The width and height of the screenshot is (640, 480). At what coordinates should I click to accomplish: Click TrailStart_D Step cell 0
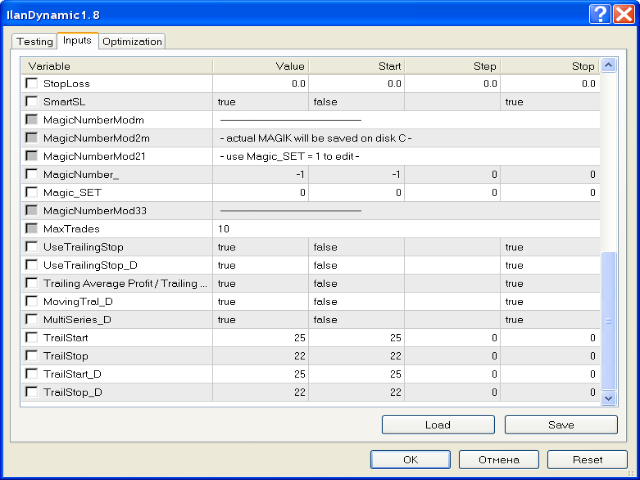click(x=452, y=374)
